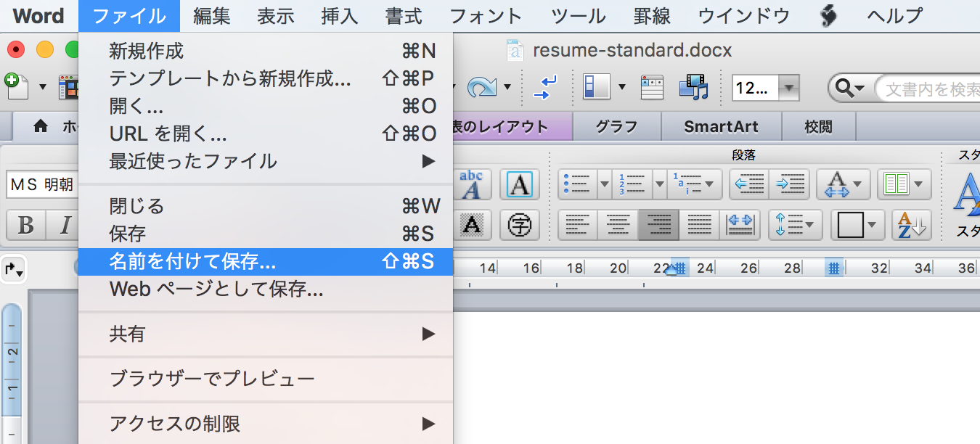Image resolution: width=980 pixels, height=444 pixels.
Task: Apply character border A icon
Action: coord(519,184)
